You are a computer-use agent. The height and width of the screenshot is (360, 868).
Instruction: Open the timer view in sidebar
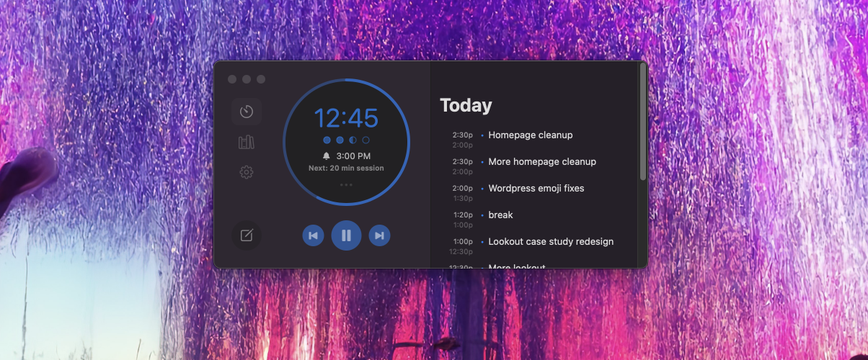(x=247, y=112)
